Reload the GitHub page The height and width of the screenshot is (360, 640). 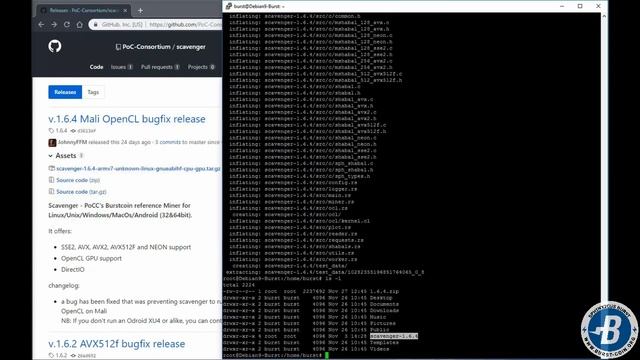67,24
